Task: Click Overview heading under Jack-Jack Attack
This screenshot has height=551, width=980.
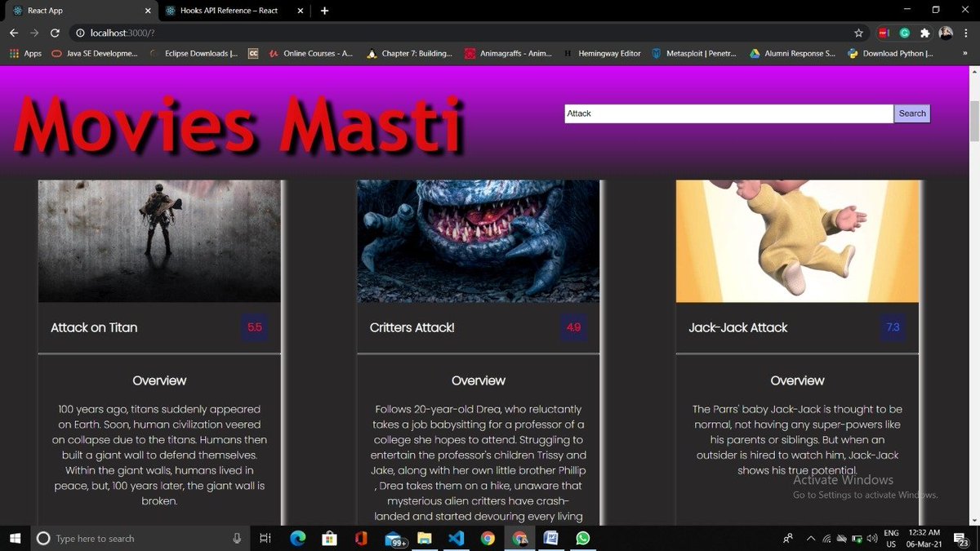Action: click(x=797, y=380)
